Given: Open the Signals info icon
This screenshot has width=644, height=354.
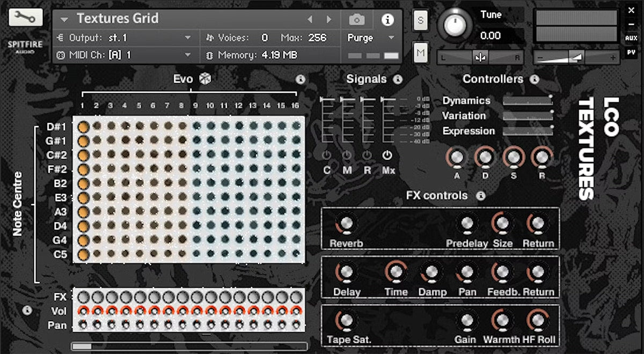Looking at the screenshot, I should point(398,79).
